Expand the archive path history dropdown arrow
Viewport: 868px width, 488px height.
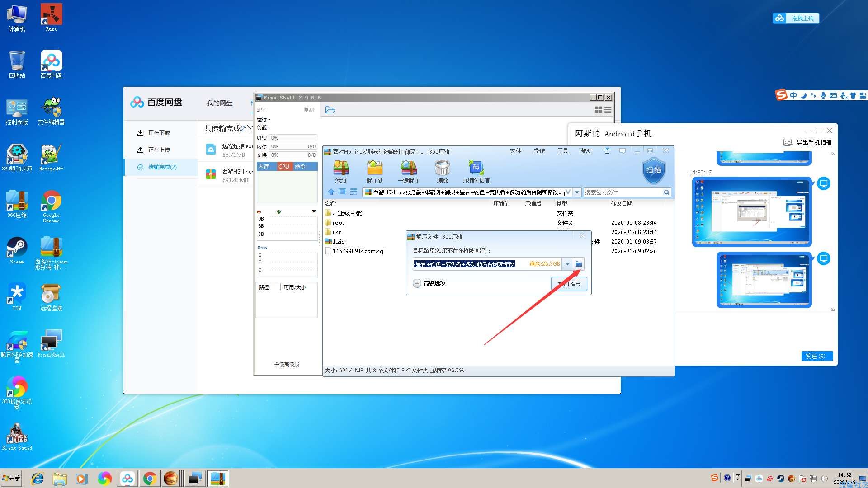point(577,192)
